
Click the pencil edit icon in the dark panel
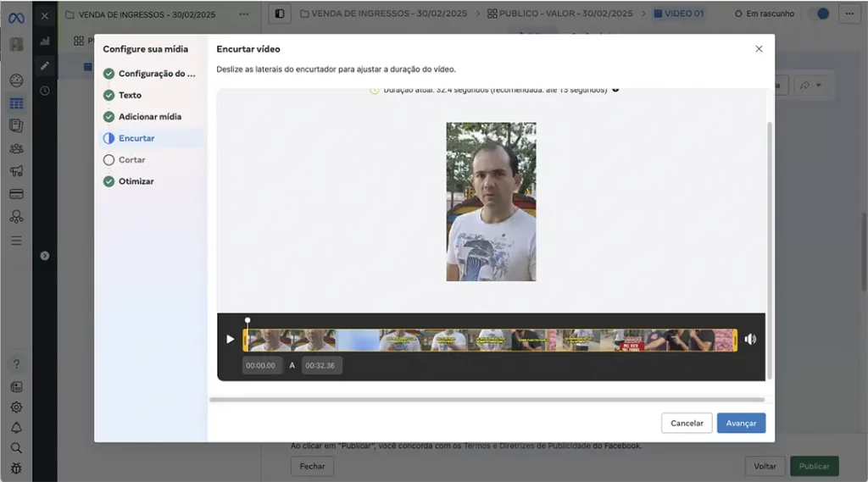pos(45,65)
